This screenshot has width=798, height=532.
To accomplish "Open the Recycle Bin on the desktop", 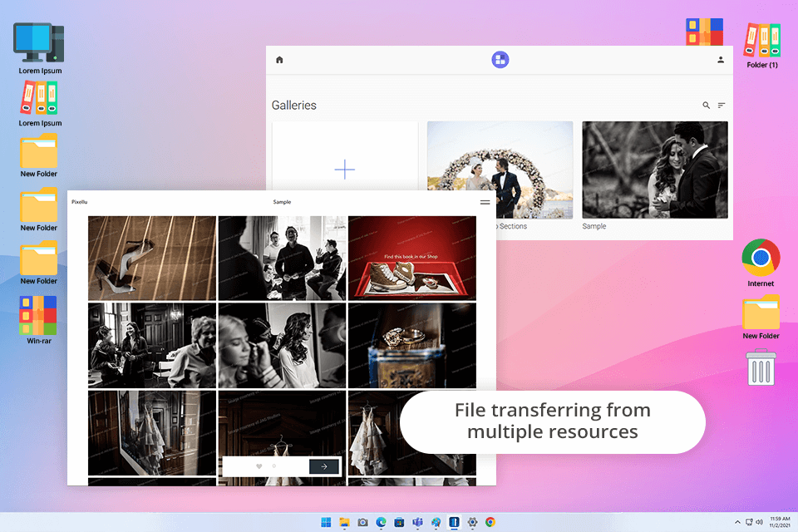I will 761,367.
